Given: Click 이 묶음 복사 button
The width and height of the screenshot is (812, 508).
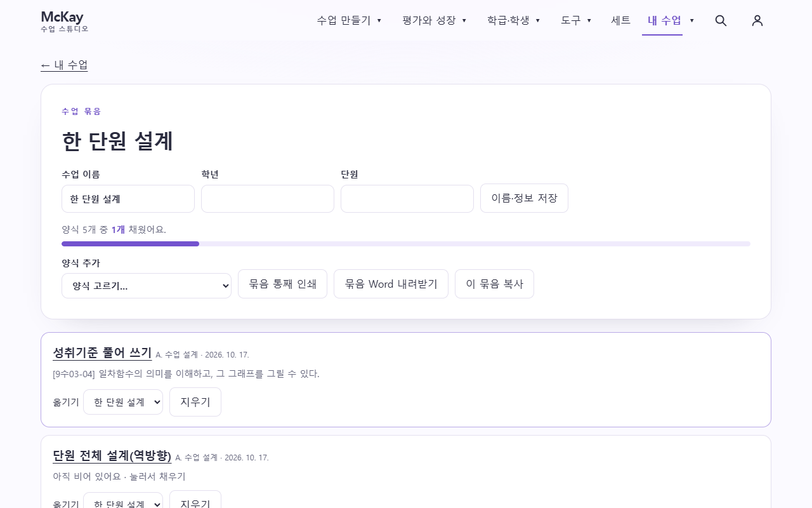Looking at the screenshot, I should click(494, 284).
